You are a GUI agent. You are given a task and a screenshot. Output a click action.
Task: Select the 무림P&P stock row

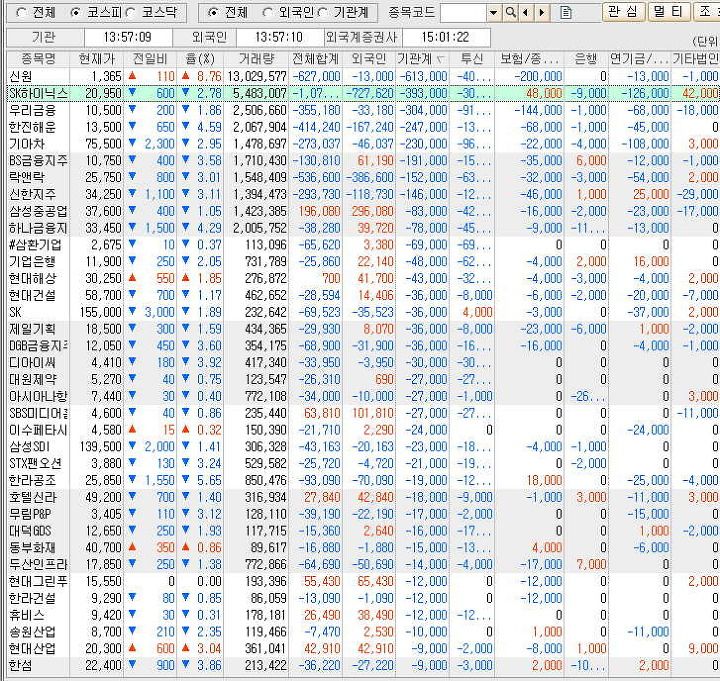tap(363, 514)
